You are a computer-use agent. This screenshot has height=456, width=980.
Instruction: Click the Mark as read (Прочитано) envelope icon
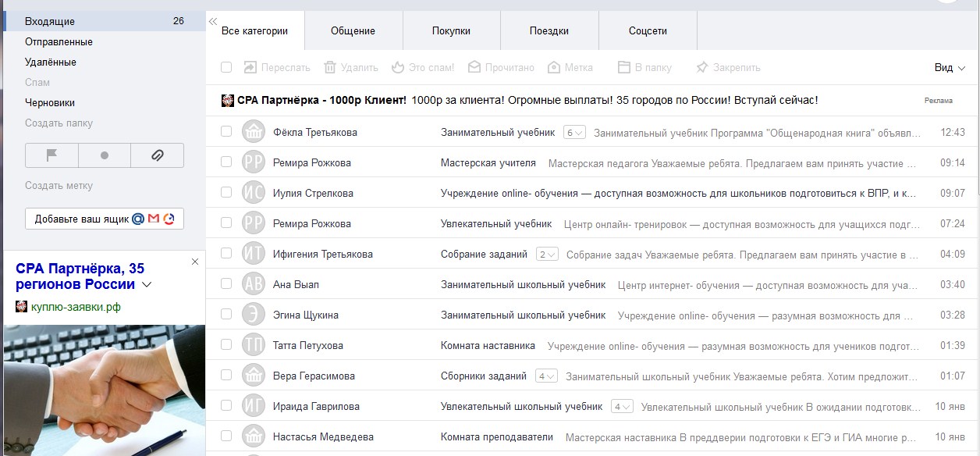474,68
